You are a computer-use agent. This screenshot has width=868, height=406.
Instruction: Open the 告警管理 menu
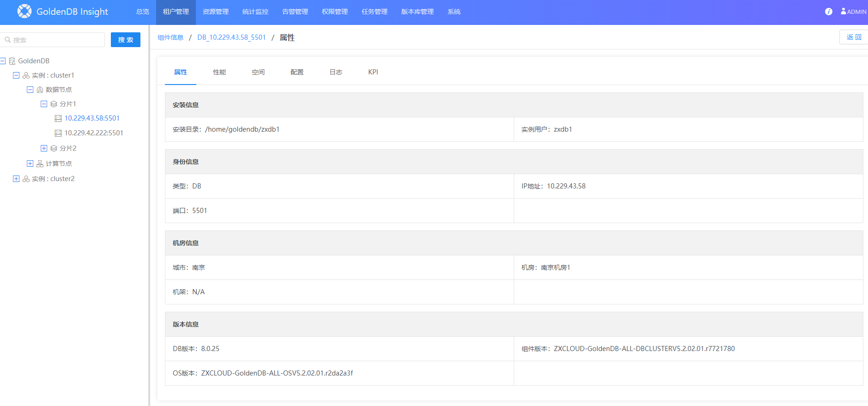295,12
